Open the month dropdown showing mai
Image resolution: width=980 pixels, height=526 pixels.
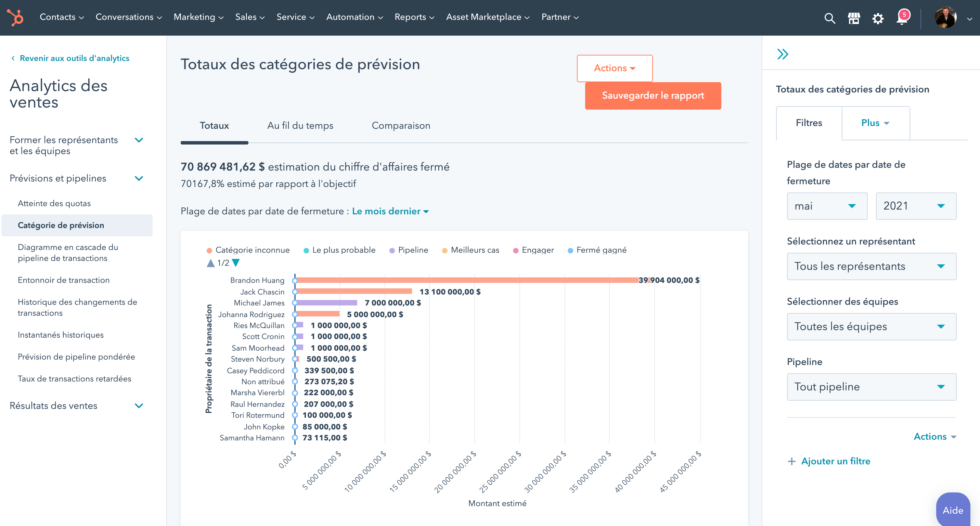point(827,206)
